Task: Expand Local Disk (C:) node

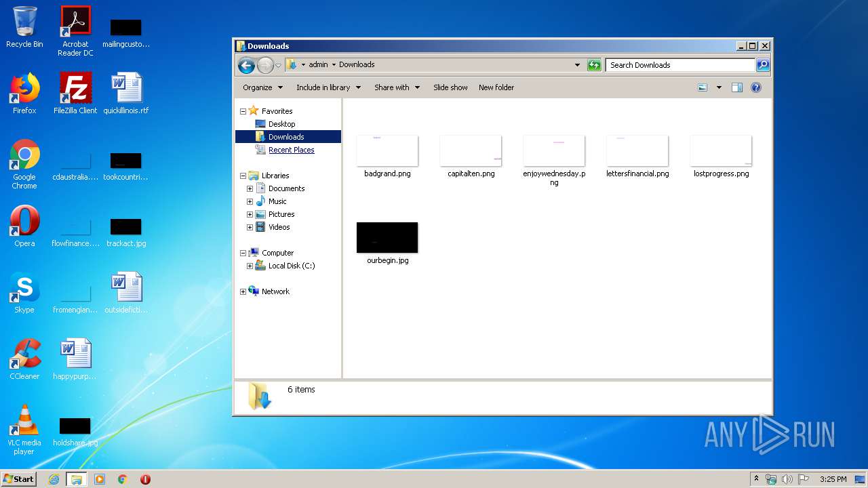Action: 250,266
